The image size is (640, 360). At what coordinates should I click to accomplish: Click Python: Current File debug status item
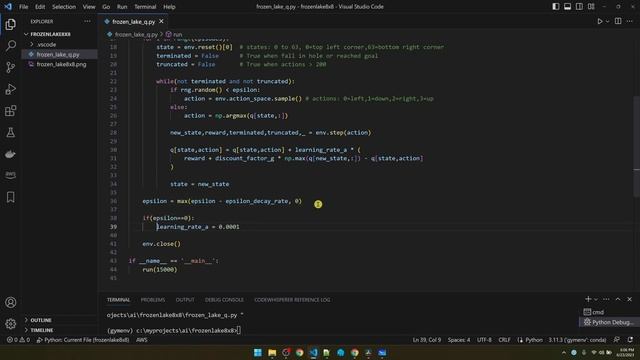[x=83, y=340]
